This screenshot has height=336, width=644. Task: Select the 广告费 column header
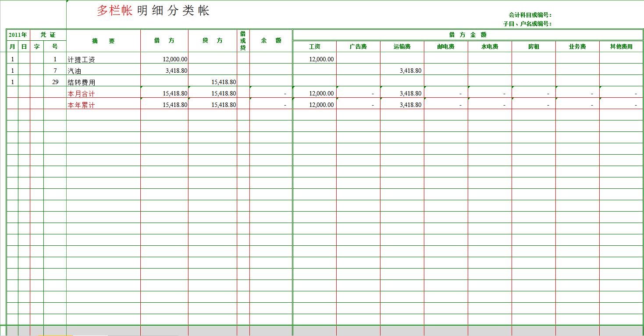358,46
